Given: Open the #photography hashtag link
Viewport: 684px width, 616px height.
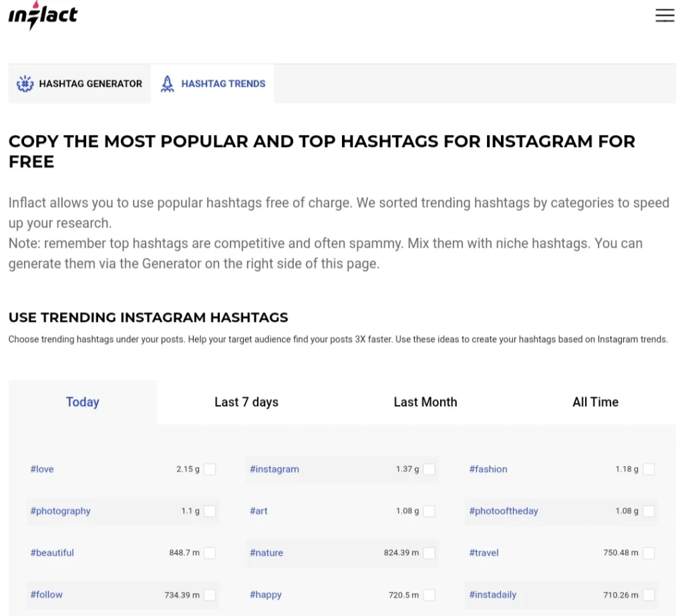Looking at the screenshot, I should (60, 511).
